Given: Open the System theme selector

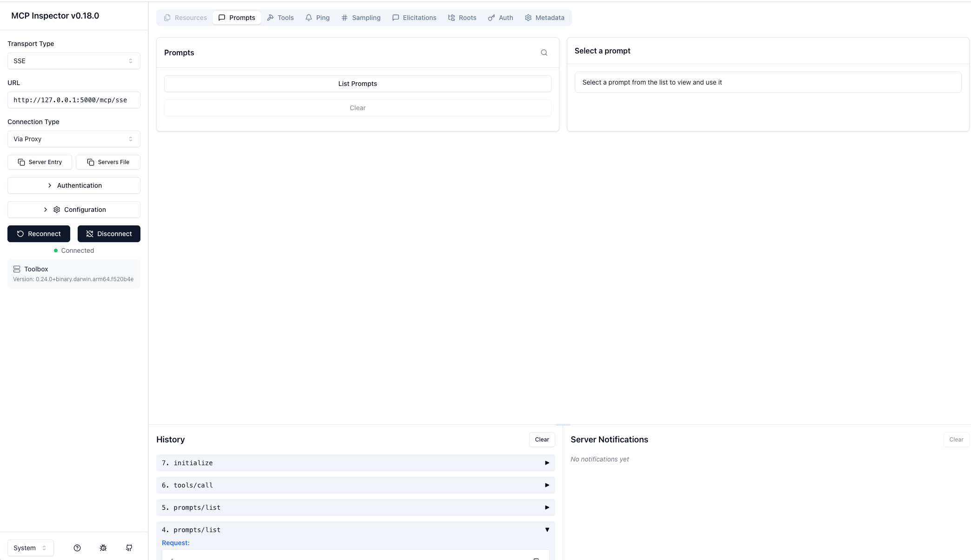Looking at the screenshot, I should click(30, 548).
